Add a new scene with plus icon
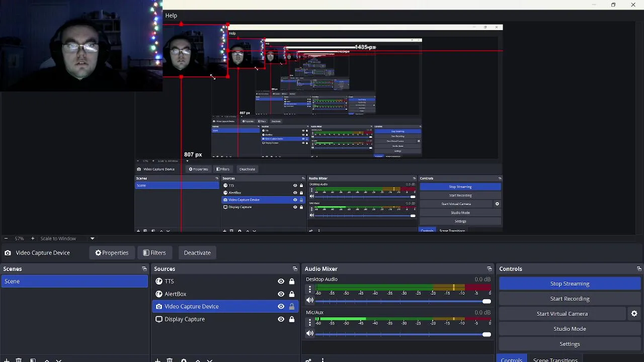The height and width of the screenshot is (362, 644). (7, 360)
